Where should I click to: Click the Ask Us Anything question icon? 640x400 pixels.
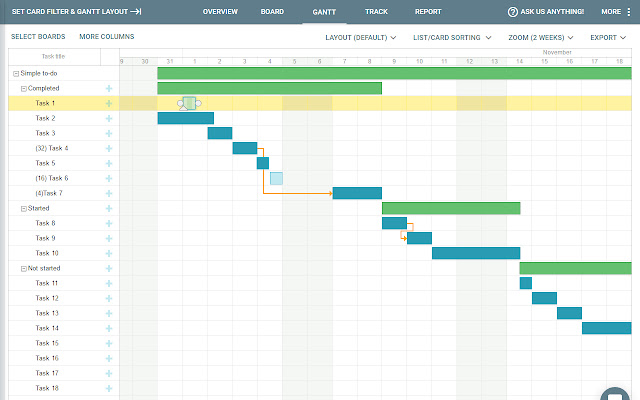point(512,12)
